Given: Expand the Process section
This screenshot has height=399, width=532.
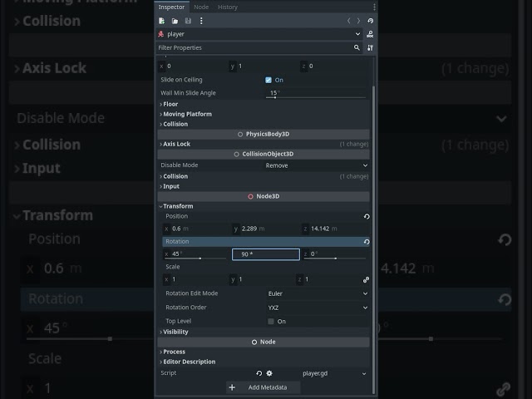Looking at the screenshot, I should (x=174, y=352).
